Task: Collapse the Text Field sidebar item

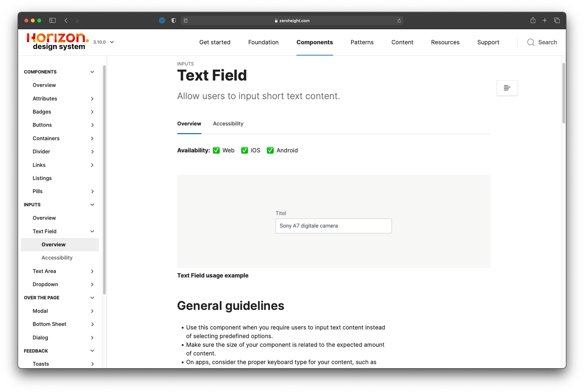Action: [92, 231]
